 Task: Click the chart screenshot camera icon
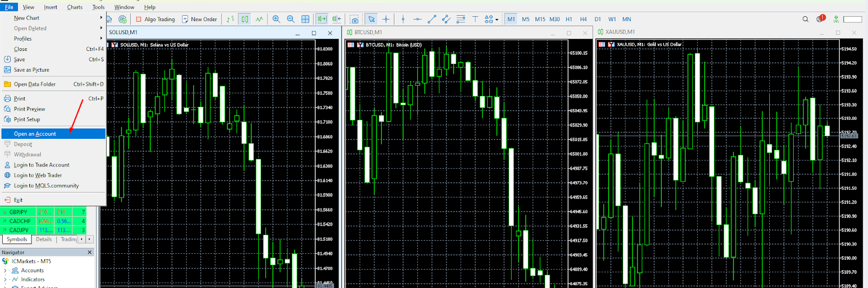354,20
